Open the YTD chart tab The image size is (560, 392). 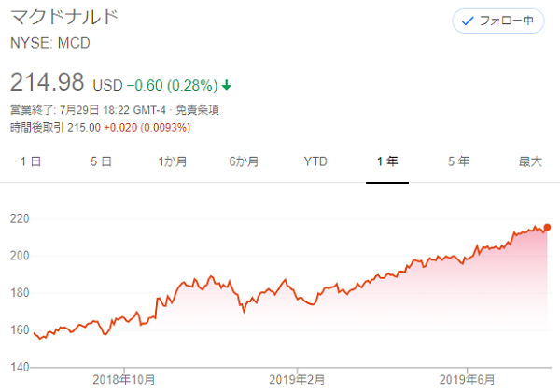[x=315, y=161]
